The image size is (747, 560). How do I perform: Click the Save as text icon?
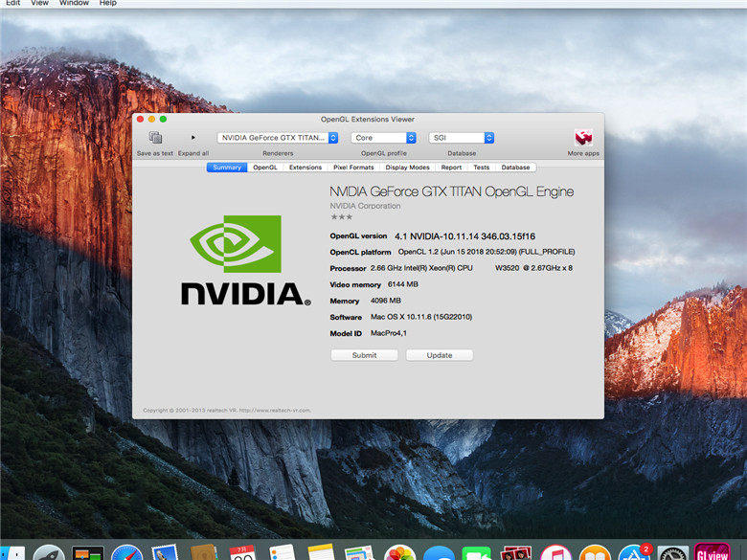[155, 138]
